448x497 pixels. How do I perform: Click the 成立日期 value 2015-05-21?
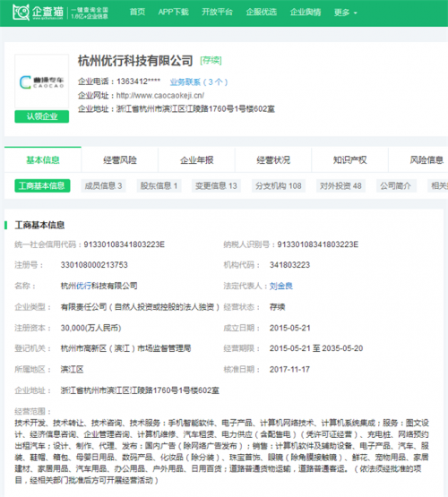coord(289,328)
